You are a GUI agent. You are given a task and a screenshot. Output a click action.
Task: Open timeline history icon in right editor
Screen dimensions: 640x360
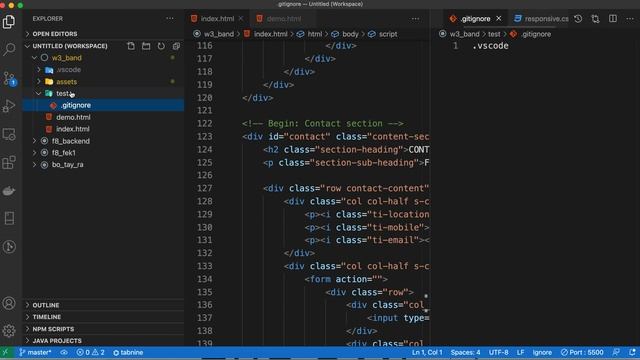[x=578, y=18]
